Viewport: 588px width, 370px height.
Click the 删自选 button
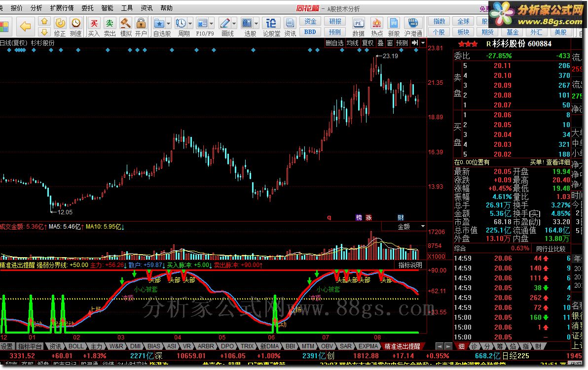pyautogui.click(x=334, y=43)
